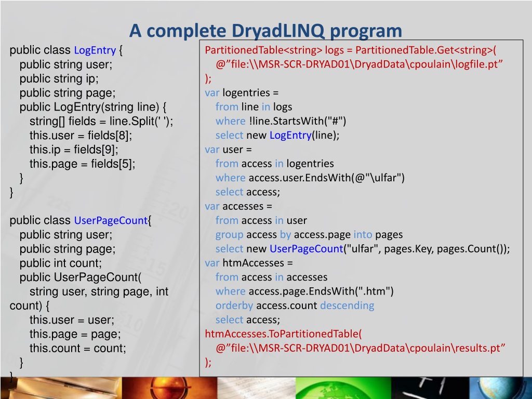The image size is (532, 399).
Task: Select the 'public class UserPageCount{' line
Action: coord(81,220)
